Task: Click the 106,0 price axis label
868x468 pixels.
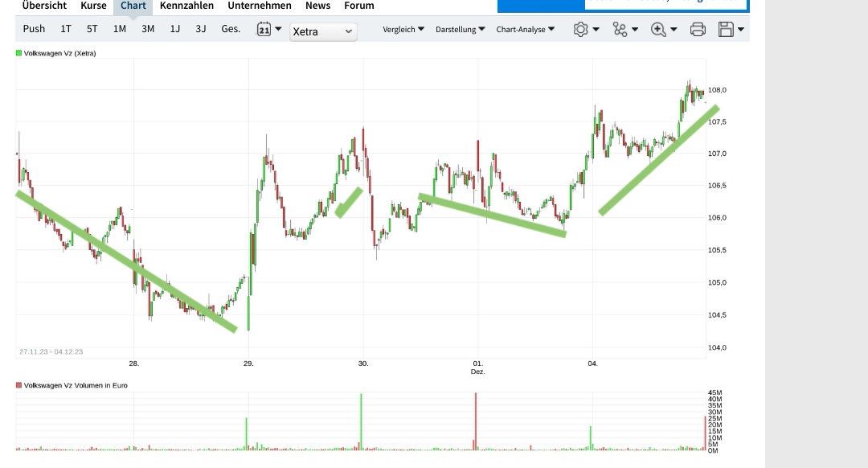Action: [x=718, y=218]
